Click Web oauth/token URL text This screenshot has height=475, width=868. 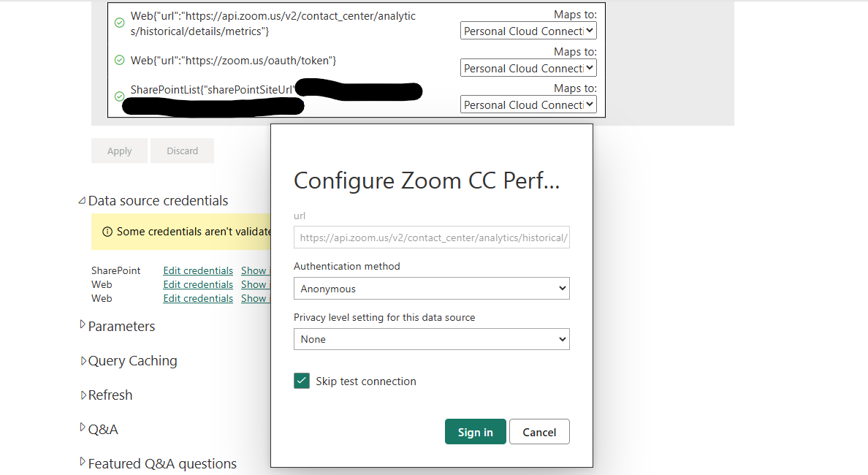(233, 61)
